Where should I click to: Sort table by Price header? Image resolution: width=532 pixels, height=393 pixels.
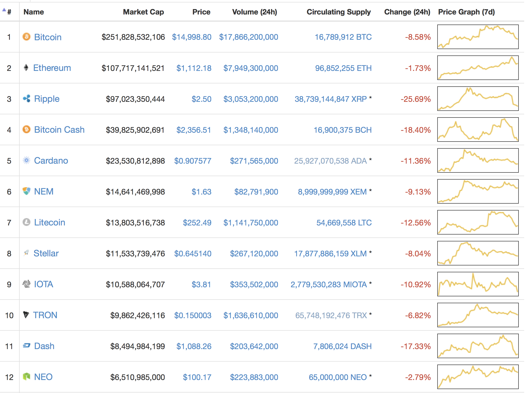(201, 12)
